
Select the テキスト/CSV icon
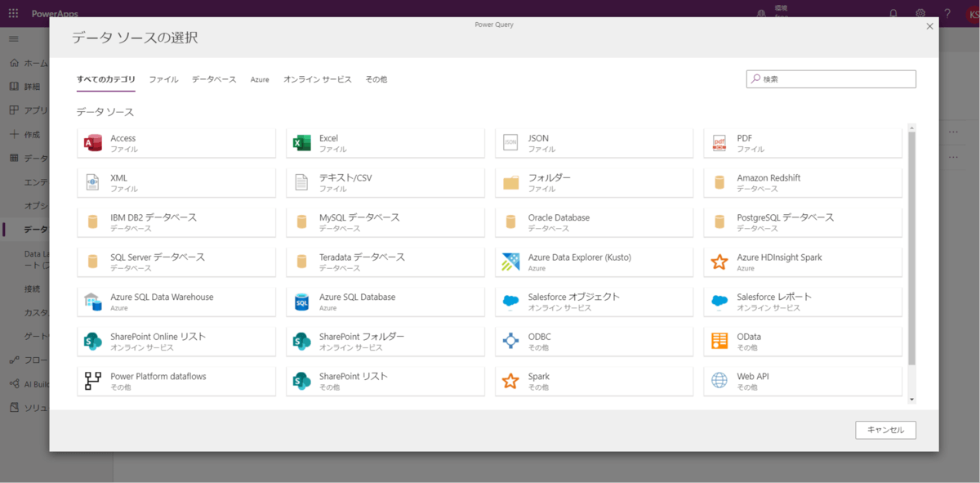tap(302, 182)
